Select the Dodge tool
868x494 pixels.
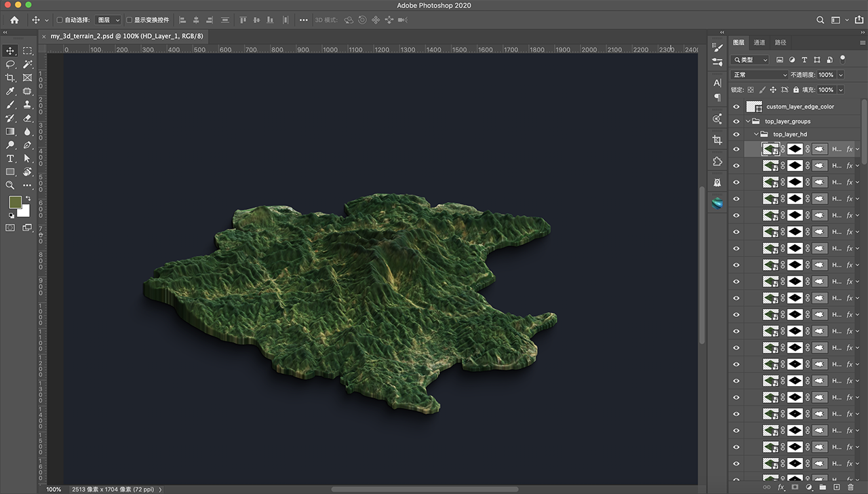pyautogui.click(x=10, y=145)
